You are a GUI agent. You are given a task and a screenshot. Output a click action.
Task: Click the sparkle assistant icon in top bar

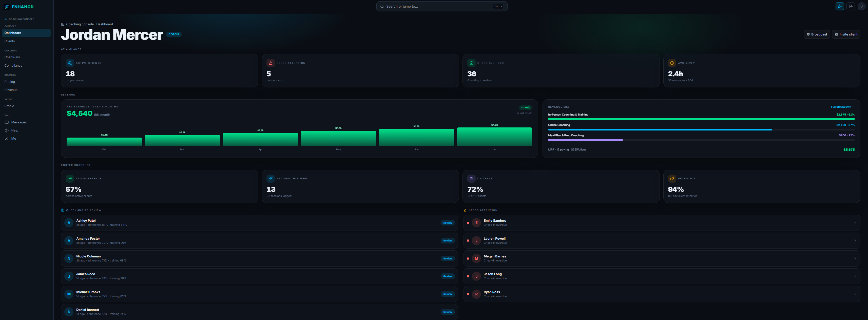pyautogui.click(x=840, y=6)
